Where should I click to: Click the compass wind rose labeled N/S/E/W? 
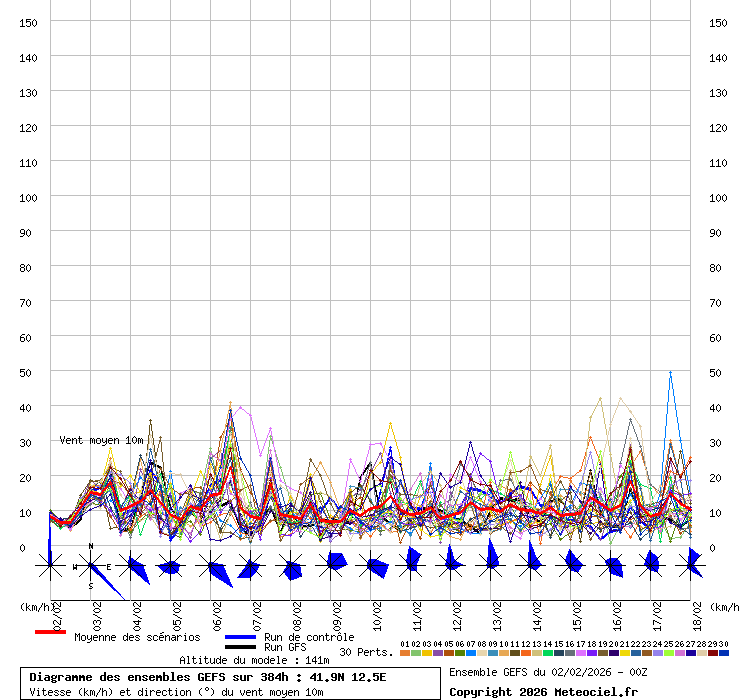click(91, 566)
